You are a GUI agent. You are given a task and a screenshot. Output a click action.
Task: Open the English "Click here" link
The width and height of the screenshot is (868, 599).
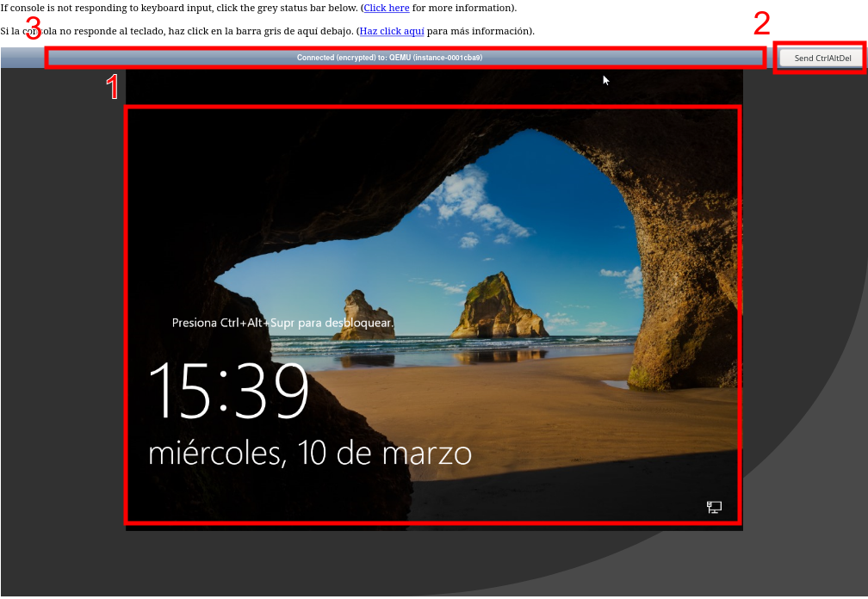[x=386, y=8]
